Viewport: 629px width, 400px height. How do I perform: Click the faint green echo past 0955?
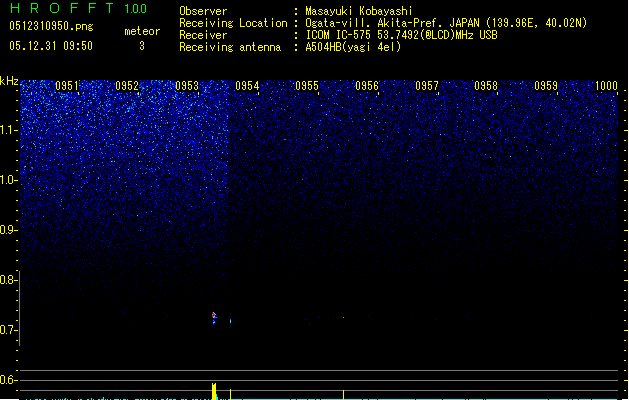(x=343, y=317)
